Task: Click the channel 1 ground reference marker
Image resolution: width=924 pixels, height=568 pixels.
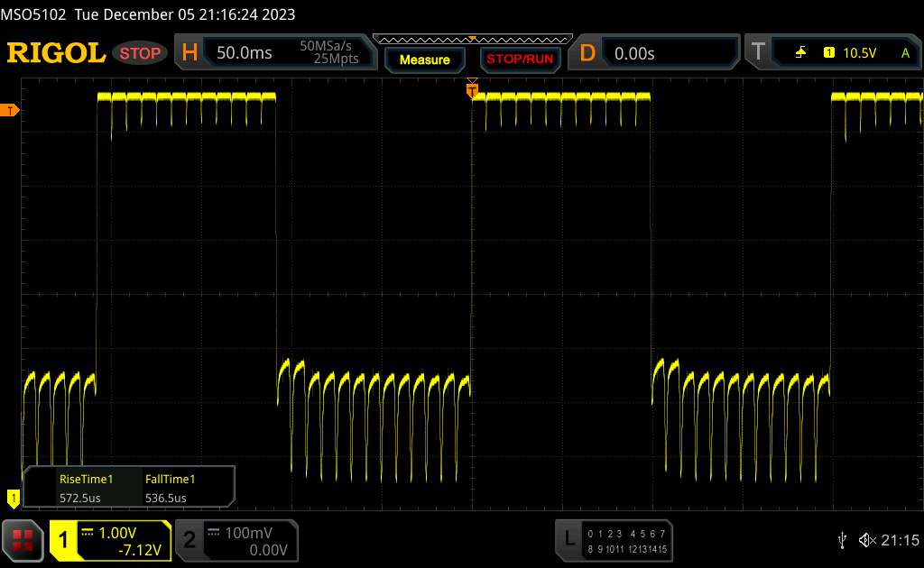Action: pos(13,496)
